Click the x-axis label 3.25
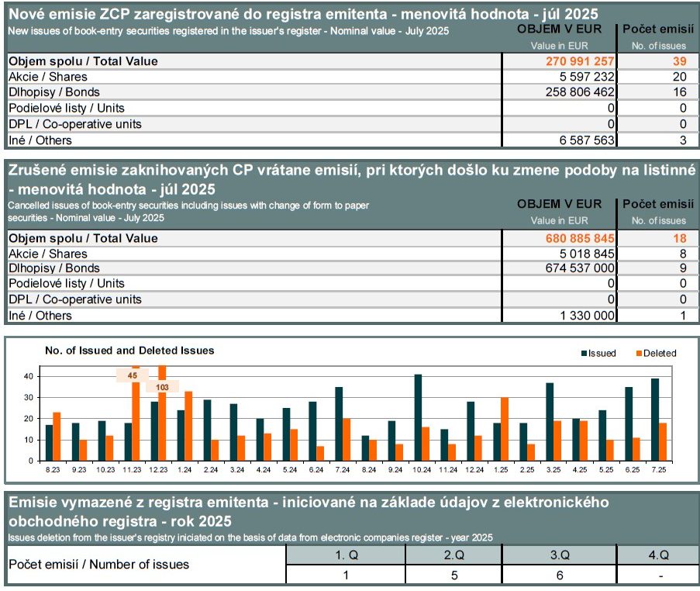Image resolution: width=700 pixels, height=591 pixels. (553, 470)
